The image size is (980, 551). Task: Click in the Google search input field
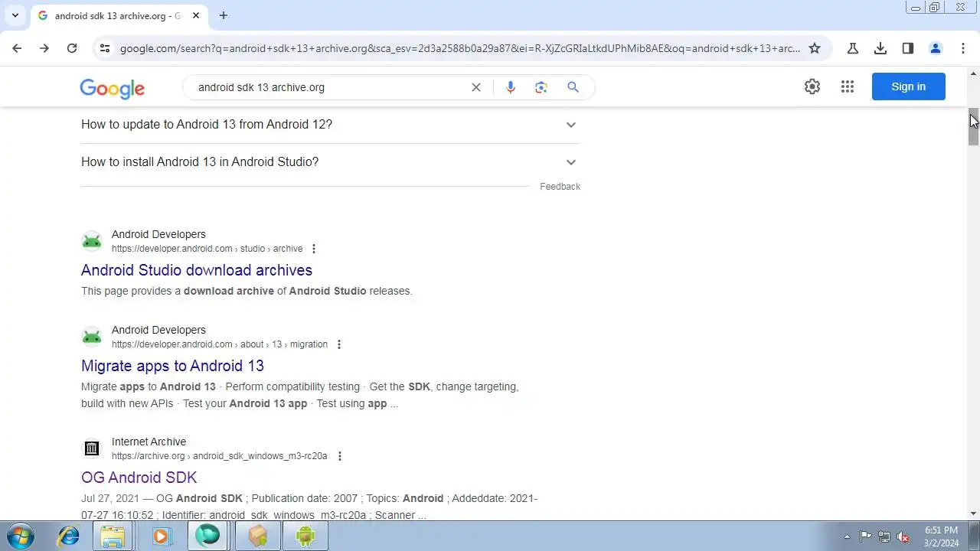[329, 87]
